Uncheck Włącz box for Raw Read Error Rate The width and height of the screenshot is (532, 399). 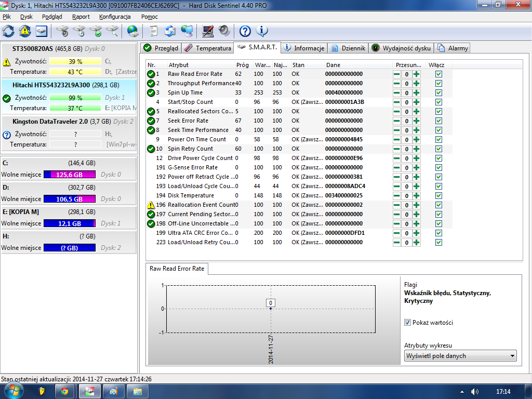438,74
